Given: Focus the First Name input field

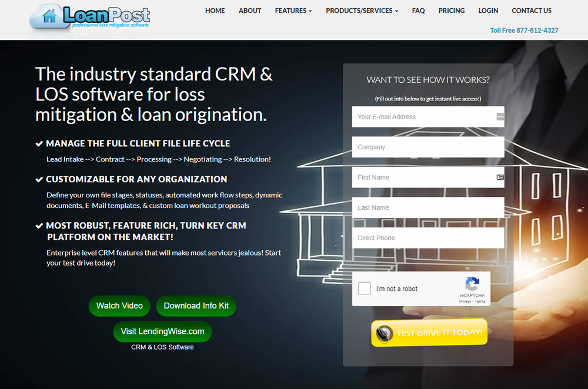Looking at the screenshot, I should (x=428, y=177).
